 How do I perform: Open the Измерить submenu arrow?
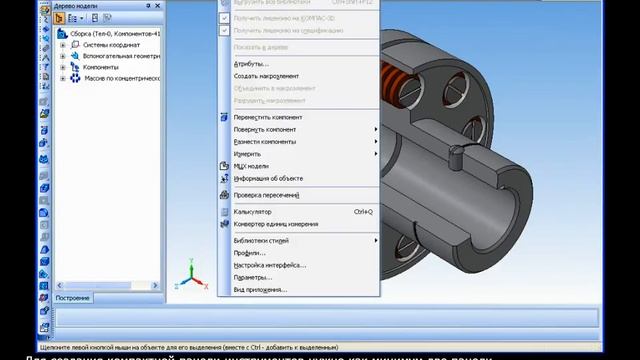pos(376,154)
